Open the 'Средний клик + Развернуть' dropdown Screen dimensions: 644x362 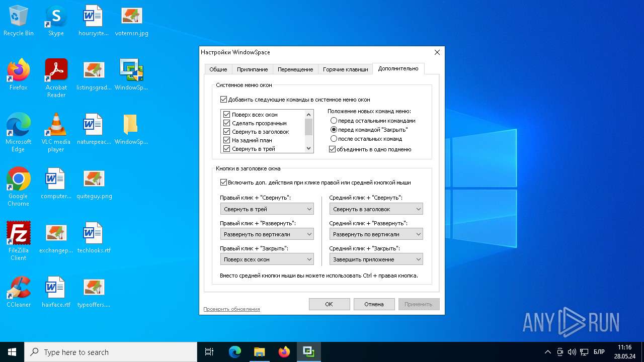coord(376,234)
